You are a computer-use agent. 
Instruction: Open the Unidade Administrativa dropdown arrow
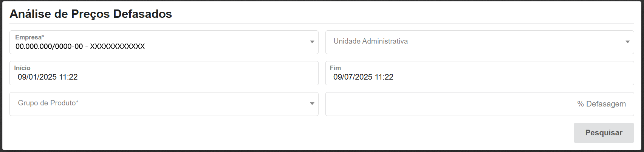pyautogui.click(x=627, y=42)
